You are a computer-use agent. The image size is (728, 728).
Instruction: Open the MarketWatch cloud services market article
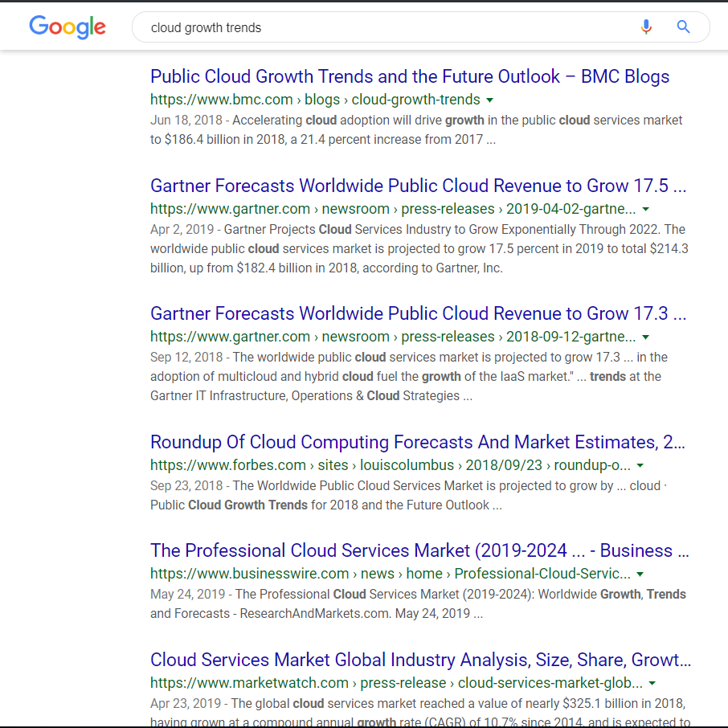pos(420,660)
